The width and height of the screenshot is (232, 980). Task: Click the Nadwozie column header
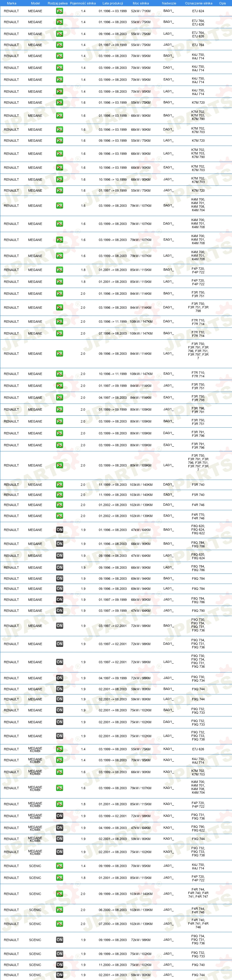169,3
